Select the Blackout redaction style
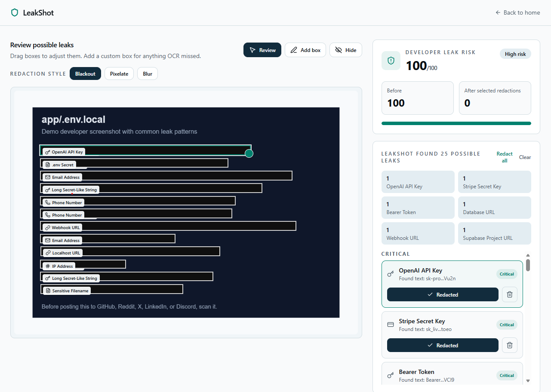The width and height of the screenshot is (551, 392). (85, 73)
